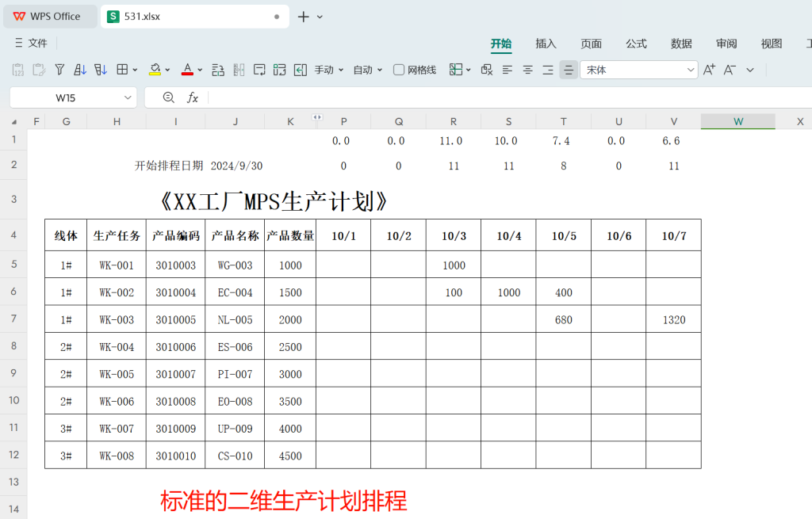Sort ascending with the A-down arrow icon
812x519 pixels.
click(x=80, y=70)
